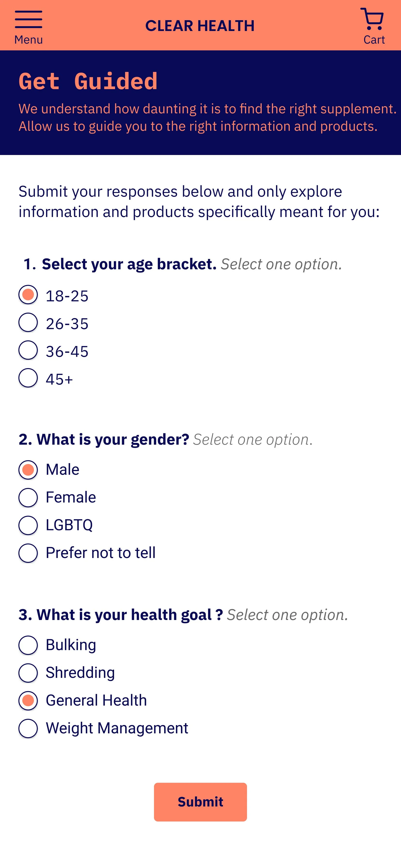
Task: Click the Get Guided heading
Action: pos(88,82)
